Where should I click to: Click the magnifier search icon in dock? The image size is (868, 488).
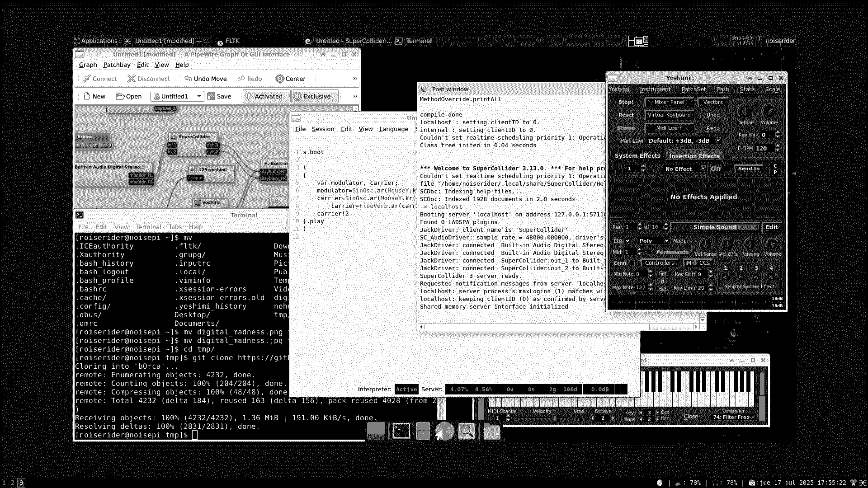(x=466, y=431)
